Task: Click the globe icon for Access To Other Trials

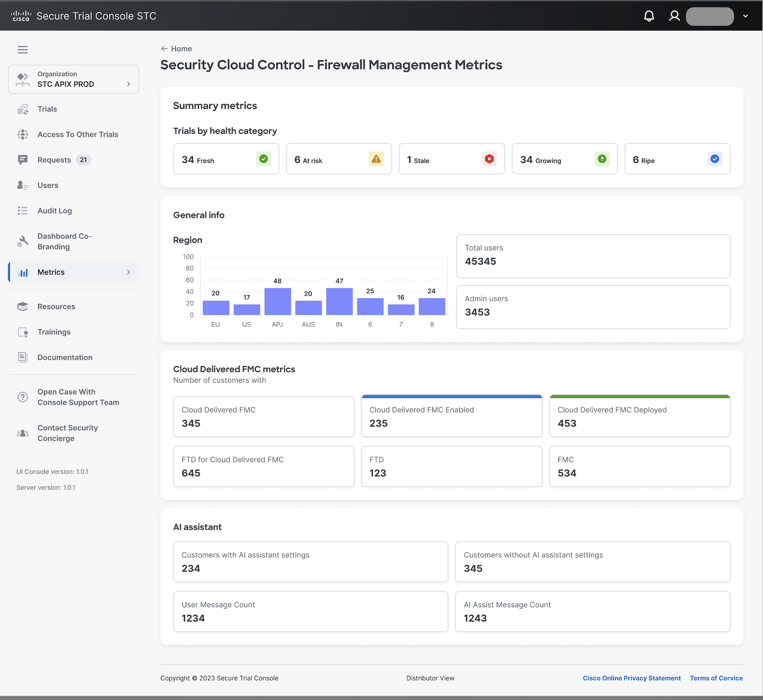Action: (23, 135)
